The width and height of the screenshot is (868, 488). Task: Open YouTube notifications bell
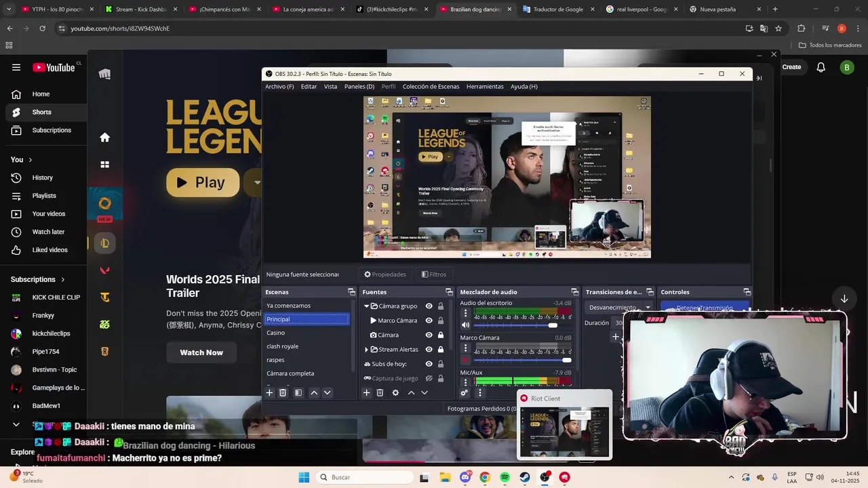(821, 67)
